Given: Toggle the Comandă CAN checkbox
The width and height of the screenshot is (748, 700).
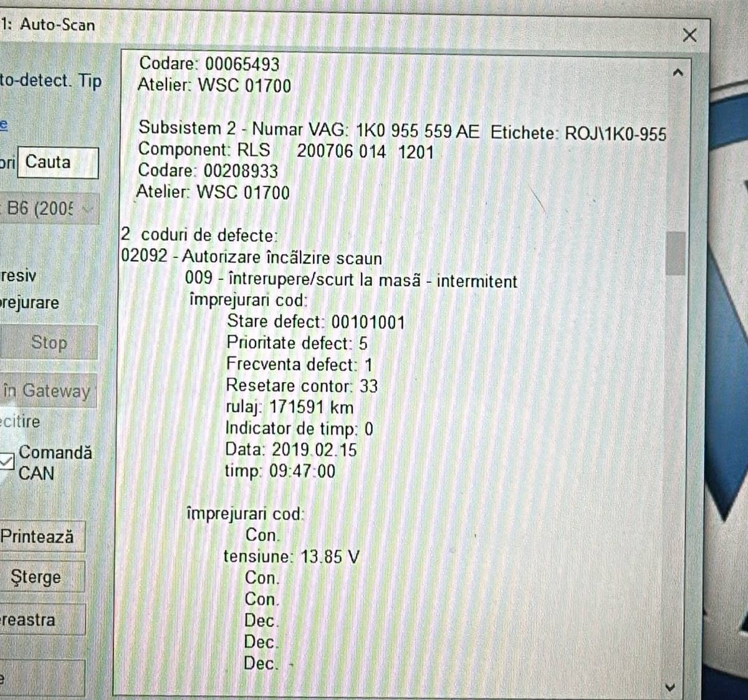Looking at the screenshot, I should [x=6, y=462].
